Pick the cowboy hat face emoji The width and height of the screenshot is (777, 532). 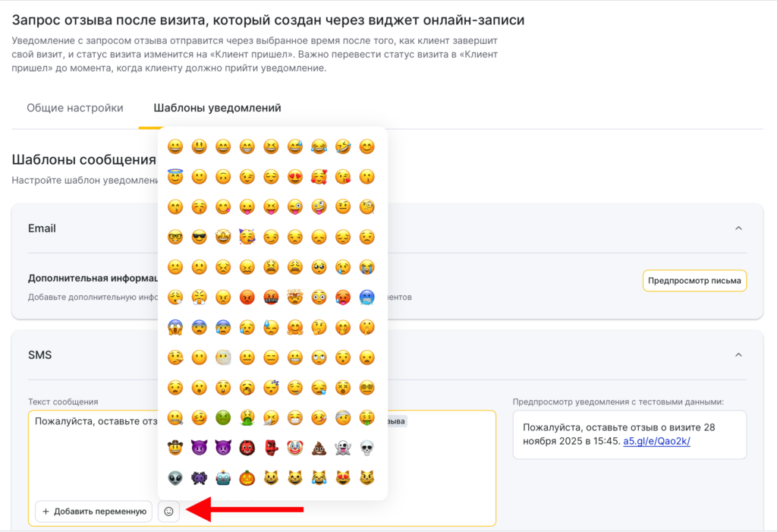coord(175,448)
